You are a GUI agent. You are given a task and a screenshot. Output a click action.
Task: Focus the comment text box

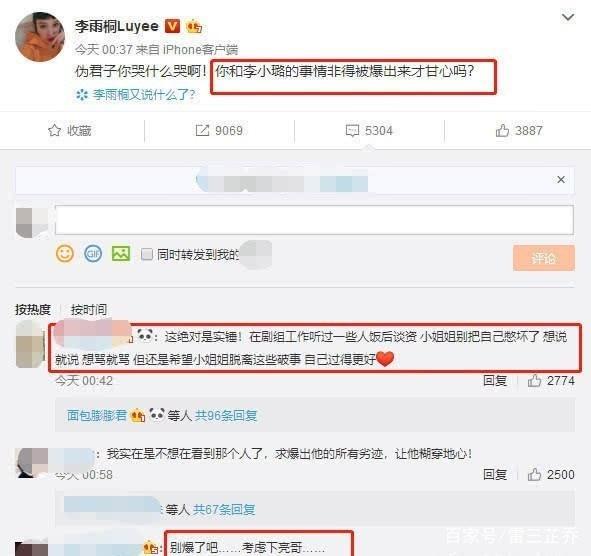[x=314, y=220]
